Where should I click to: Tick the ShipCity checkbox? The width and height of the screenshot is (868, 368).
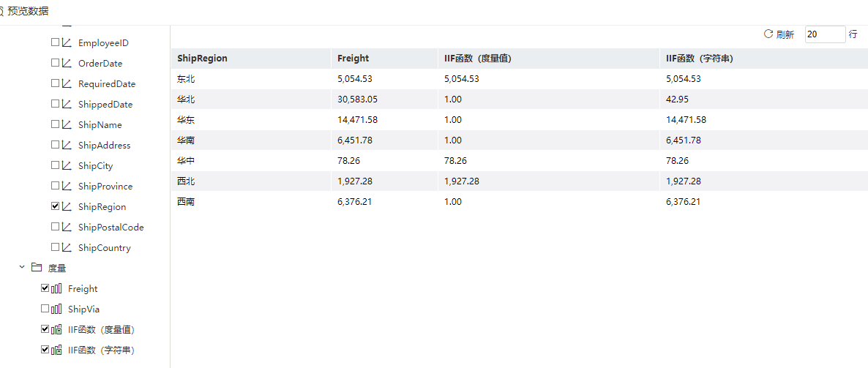pyautogui.click(x=55, y=165)
